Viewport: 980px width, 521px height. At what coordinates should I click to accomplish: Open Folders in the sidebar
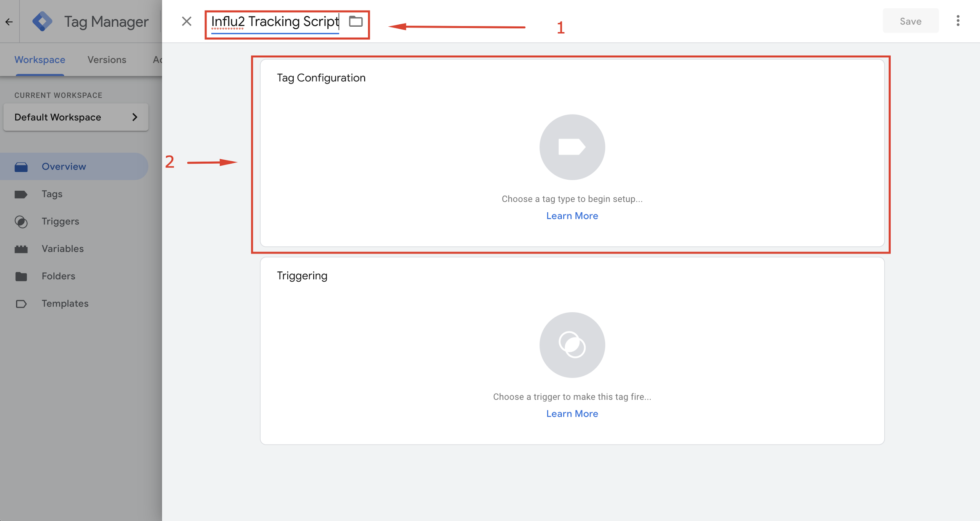point(58,276)
